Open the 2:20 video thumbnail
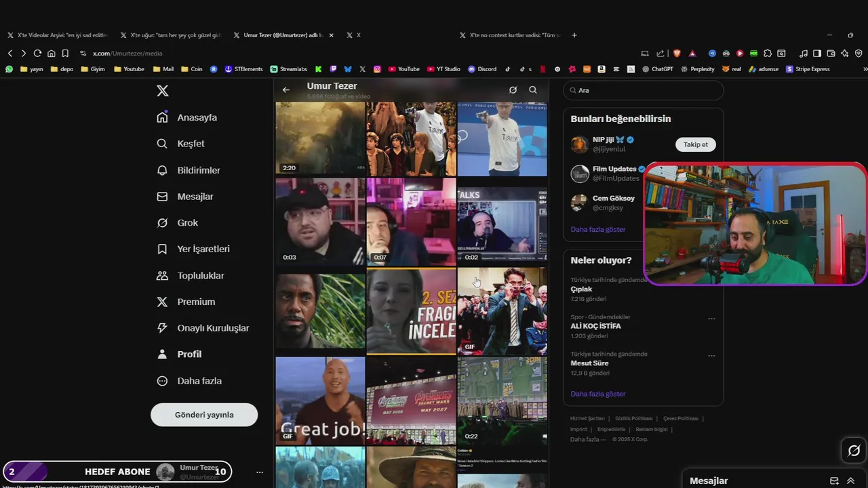868x488 pixels. click(320, 139)
